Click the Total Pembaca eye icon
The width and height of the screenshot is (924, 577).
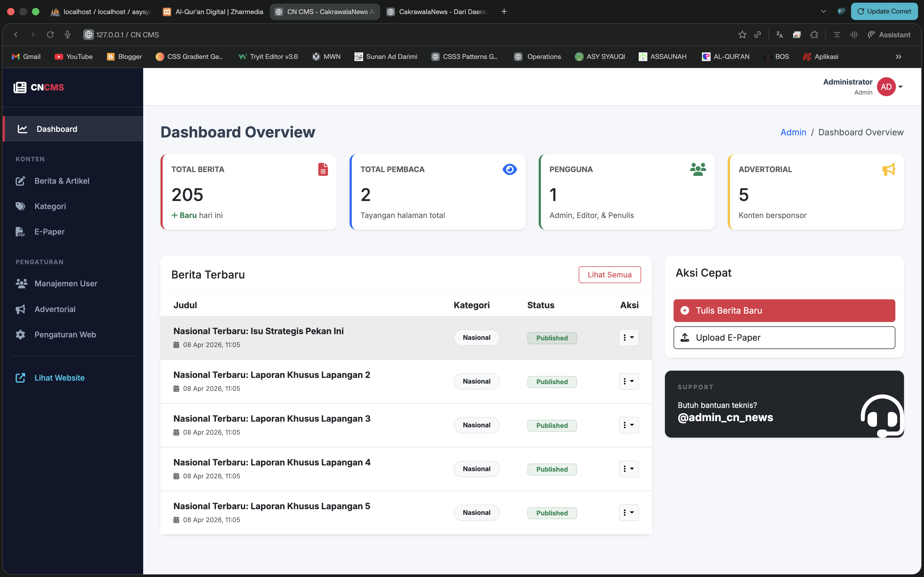510,169
